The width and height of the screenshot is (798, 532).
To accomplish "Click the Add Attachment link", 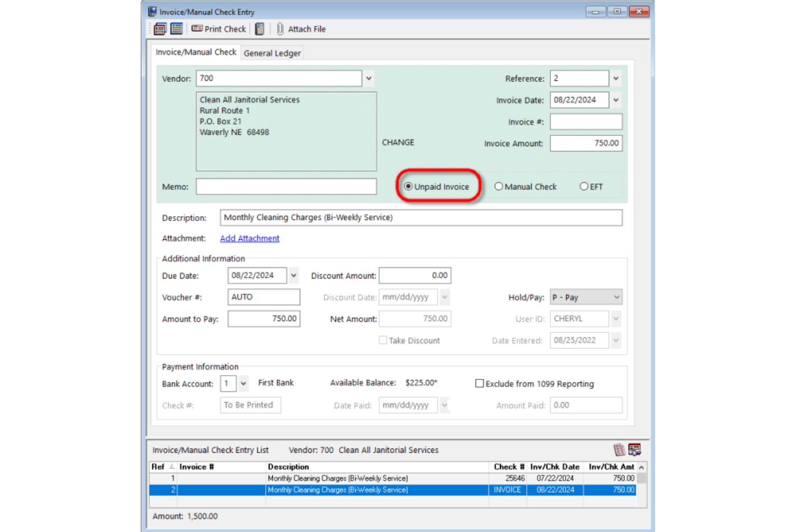I will pos(249,238).
